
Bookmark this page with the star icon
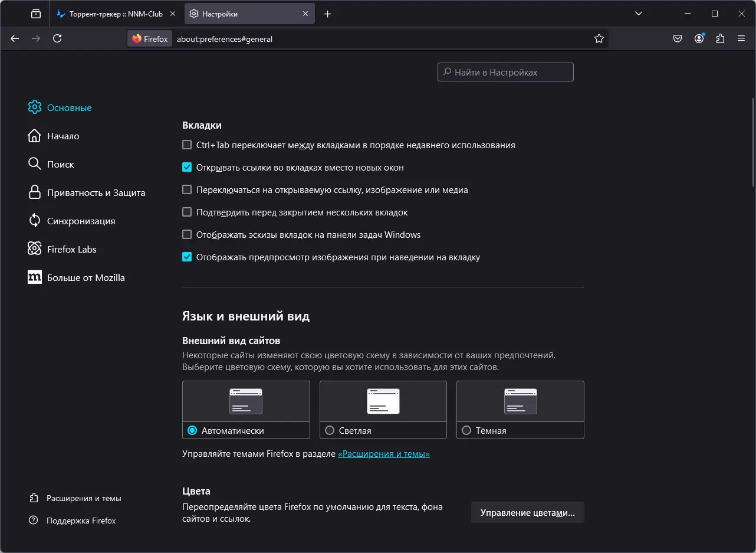point(599,38)
